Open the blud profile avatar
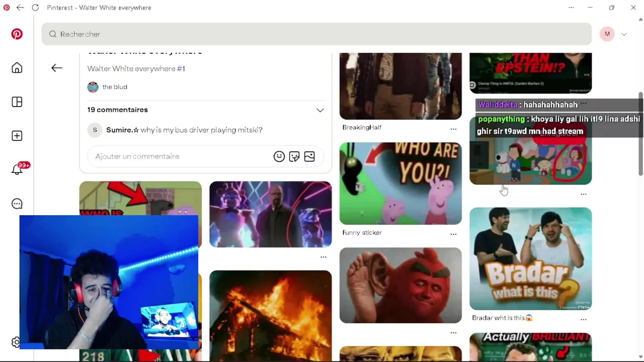This screenshot has height=362, width=644. [x=93, y=87]
